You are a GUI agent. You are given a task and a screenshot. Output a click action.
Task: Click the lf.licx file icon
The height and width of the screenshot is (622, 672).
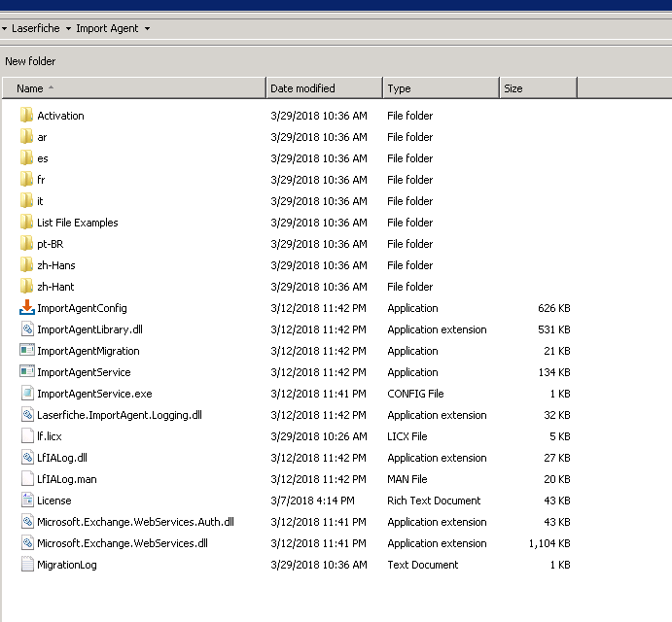click(x=27, y=436)
